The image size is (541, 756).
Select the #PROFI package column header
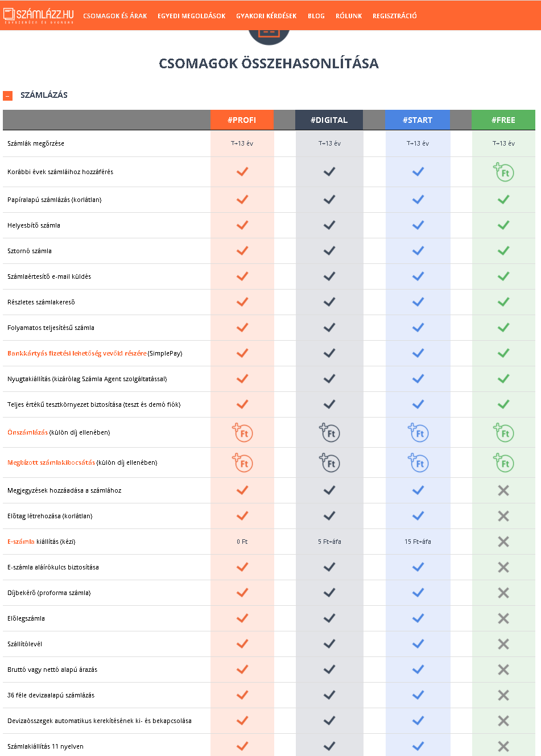pyautogui.click(x=242, y=120)
